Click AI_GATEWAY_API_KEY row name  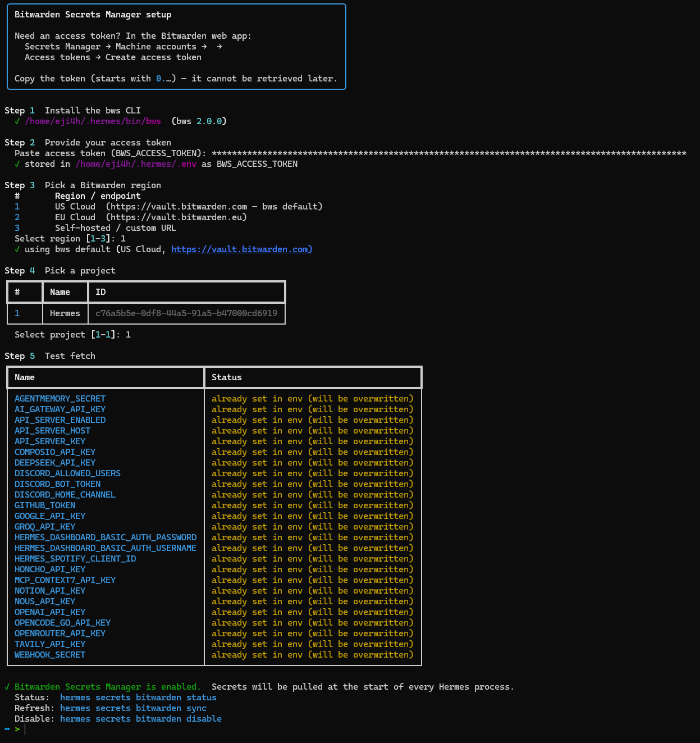[x=60, y=409]
